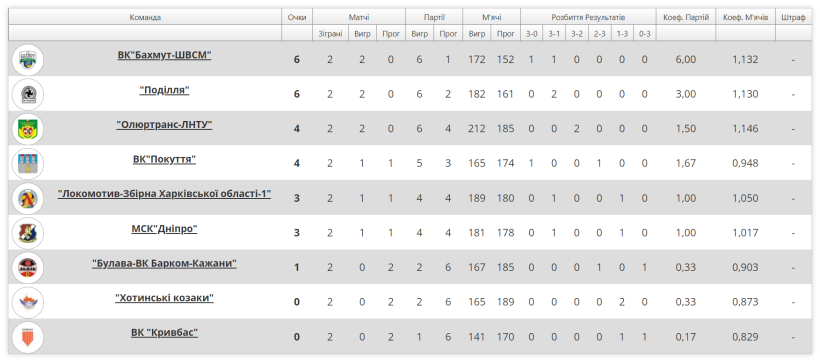Click the ВК"Покуття" team logo

pyautogui.click(x=28, y=163)
